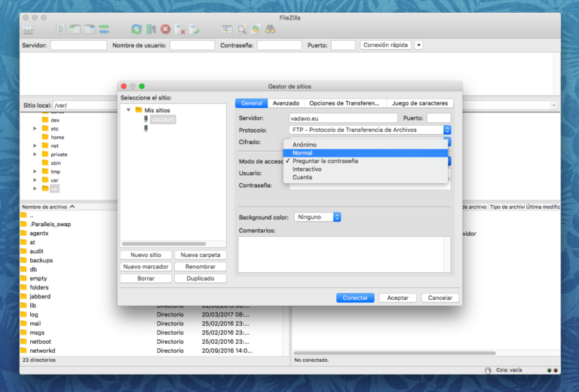579x392 pixels.
Task: Switch to the General tab
Action: (x=252, y=103)
